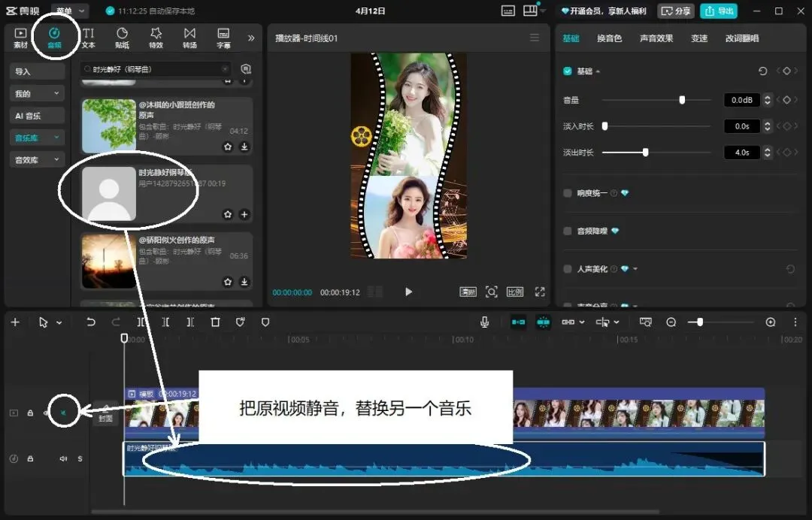Expand the 我的 category
Viewport: 812px width, 520px height.
click(x=37, y=94)
